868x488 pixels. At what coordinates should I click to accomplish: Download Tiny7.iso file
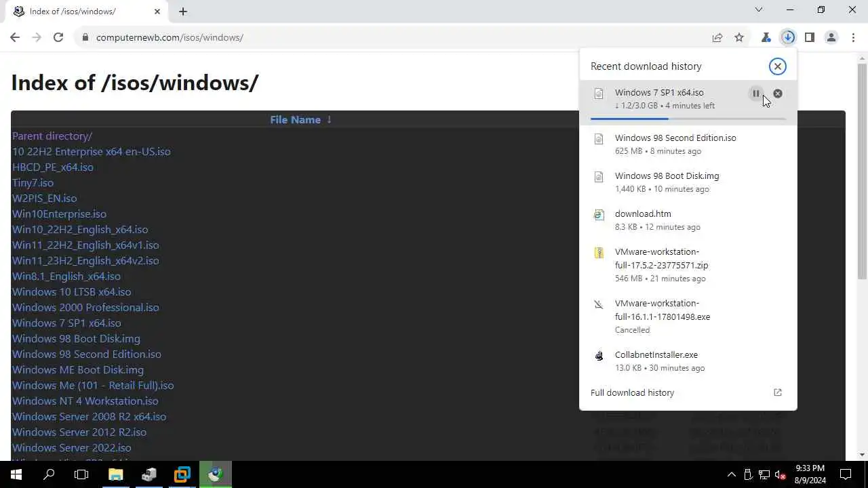(x=33, y=182)
